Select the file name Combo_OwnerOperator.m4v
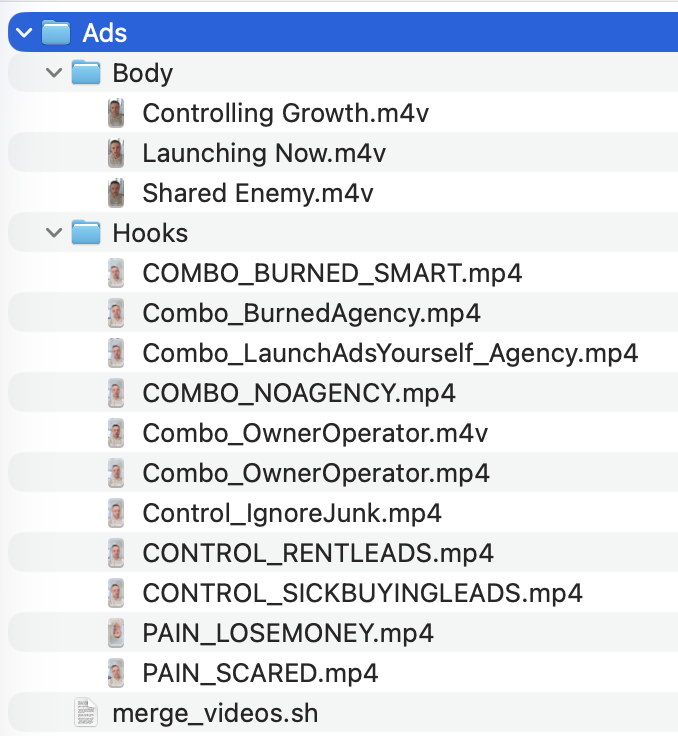This screenshot has width=678, height=736. click(315, 433)
